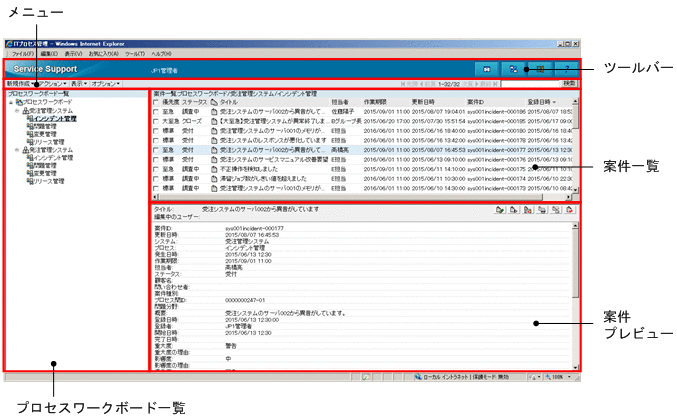
Task: Sort by the ステータス column header
Action: 194,102
